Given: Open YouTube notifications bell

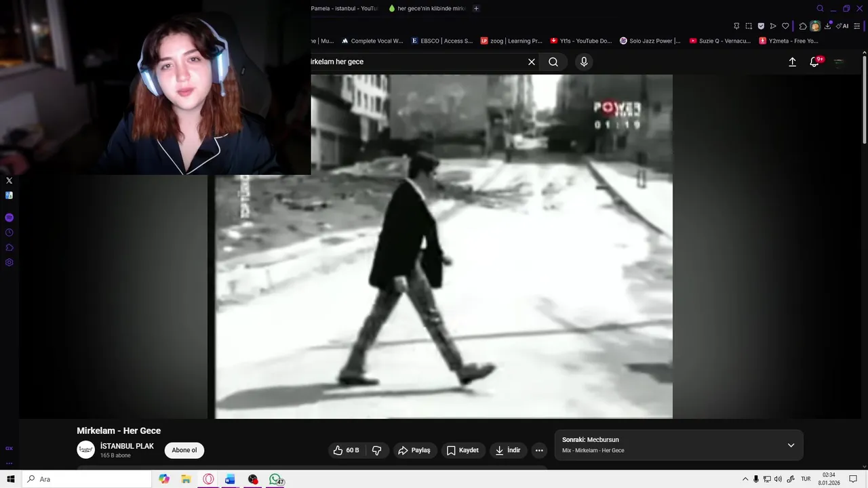Looking at the screenshot, I should pos(814,62).
